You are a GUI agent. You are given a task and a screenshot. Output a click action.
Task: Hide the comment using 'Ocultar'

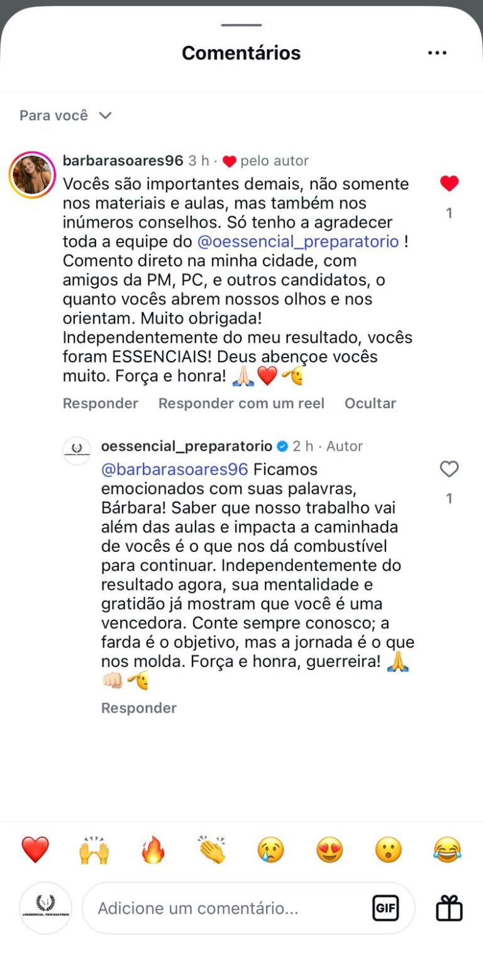pyautogui.click(x=370, y=403)
